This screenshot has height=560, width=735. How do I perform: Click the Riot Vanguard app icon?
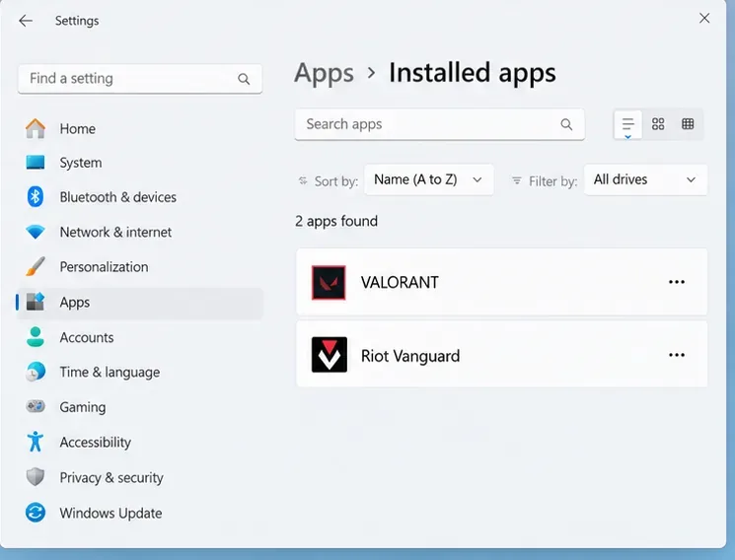coord(330,355)
